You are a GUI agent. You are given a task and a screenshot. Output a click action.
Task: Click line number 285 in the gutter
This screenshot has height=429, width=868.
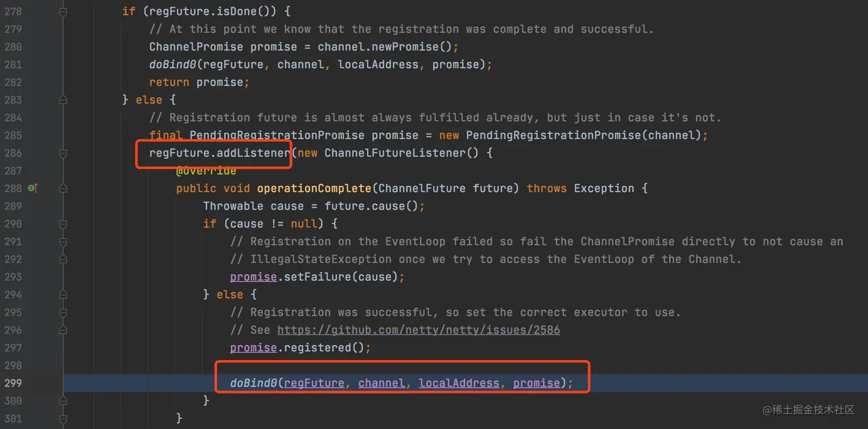coord(13,136)
